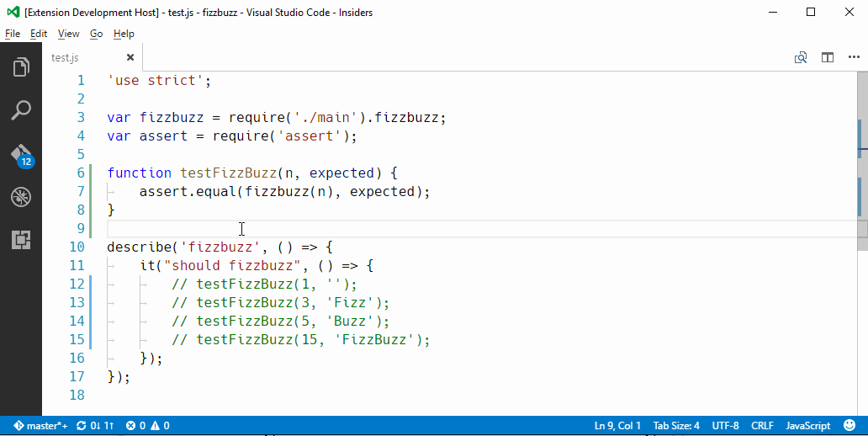Screen dimensions: 868x436
Task: Open the Extensions view in activity bar
Action: point(20,240)
